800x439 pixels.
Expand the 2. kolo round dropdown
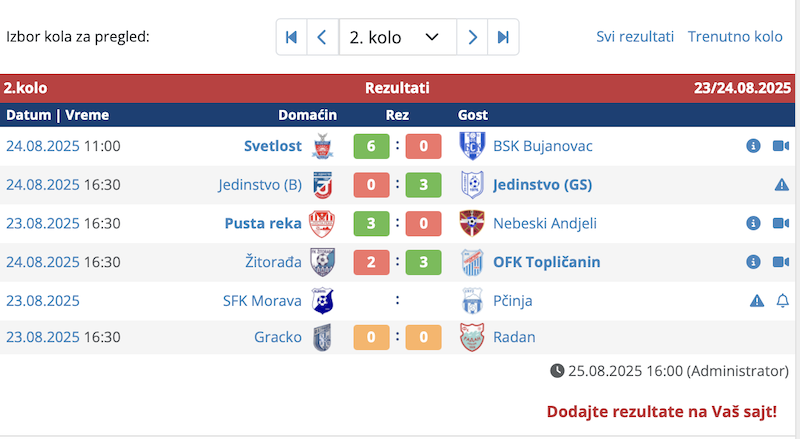coord(397,37)
